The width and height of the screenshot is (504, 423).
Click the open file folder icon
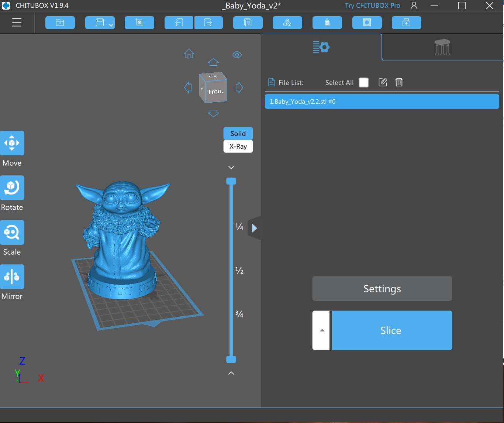[60, 23]
